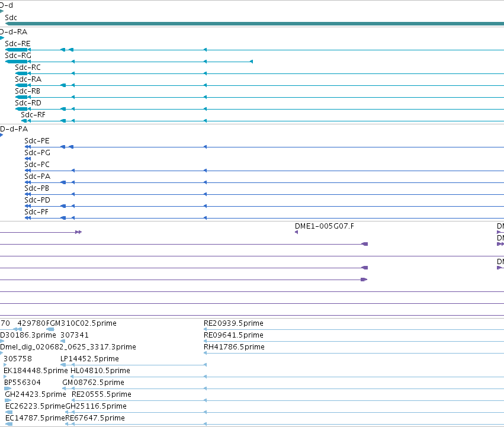Click the arrow marker under DME1-005G07.F
This screenshot has width=504, height=427.
click(296, 232)
